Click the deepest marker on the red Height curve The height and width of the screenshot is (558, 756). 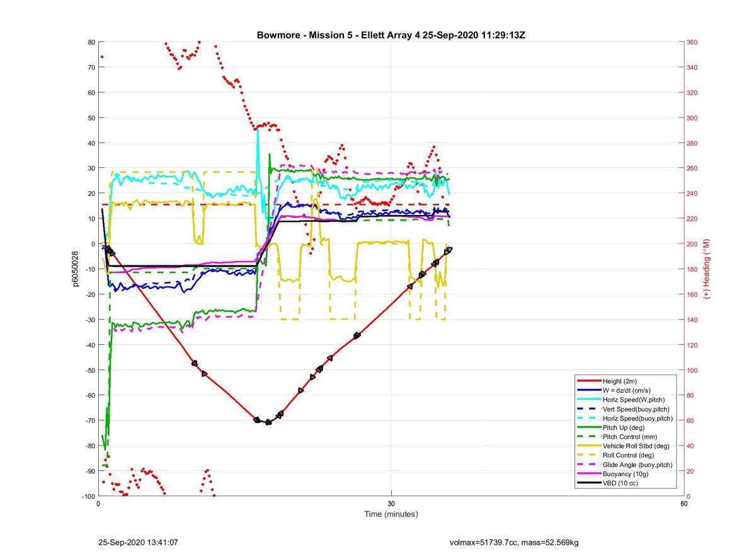coord(268,422)
